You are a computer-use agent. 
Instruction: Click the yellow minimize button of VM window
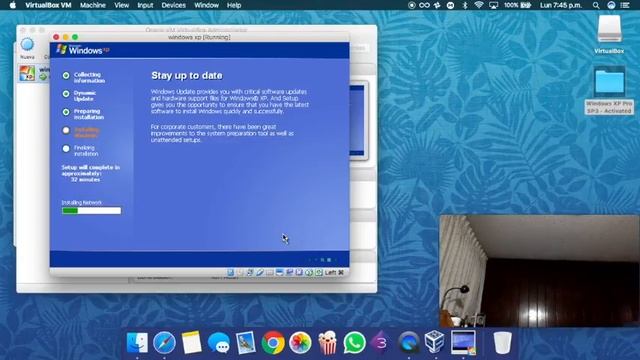pyautogui.click(x=65, y=37)
